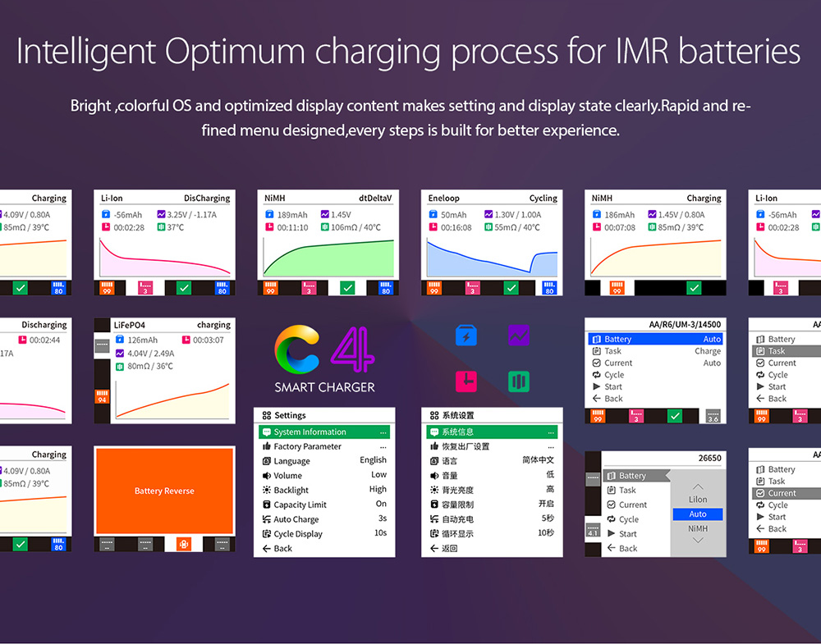Open 系统信息 in 系统设置 menu
The image size is (821, 644).
(x=492, y=432)
